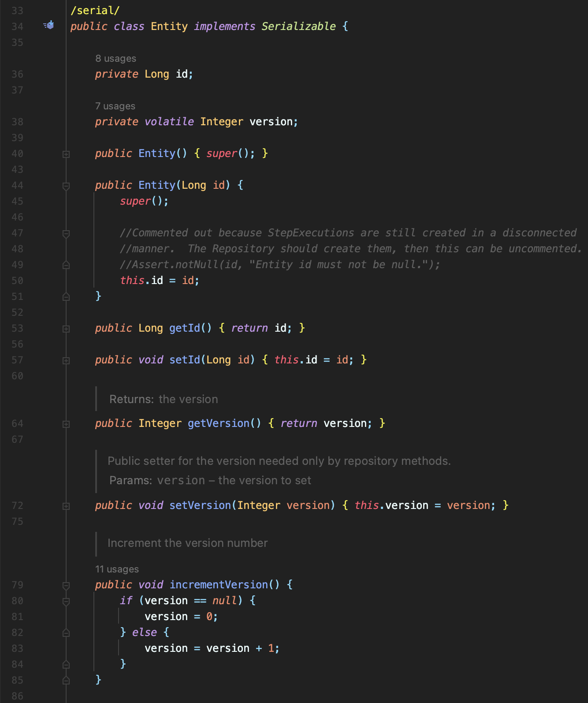Image resolution: width=588 pixels, height=703 pixels.
Task: Click setId method name
Action: pos(185,360)
